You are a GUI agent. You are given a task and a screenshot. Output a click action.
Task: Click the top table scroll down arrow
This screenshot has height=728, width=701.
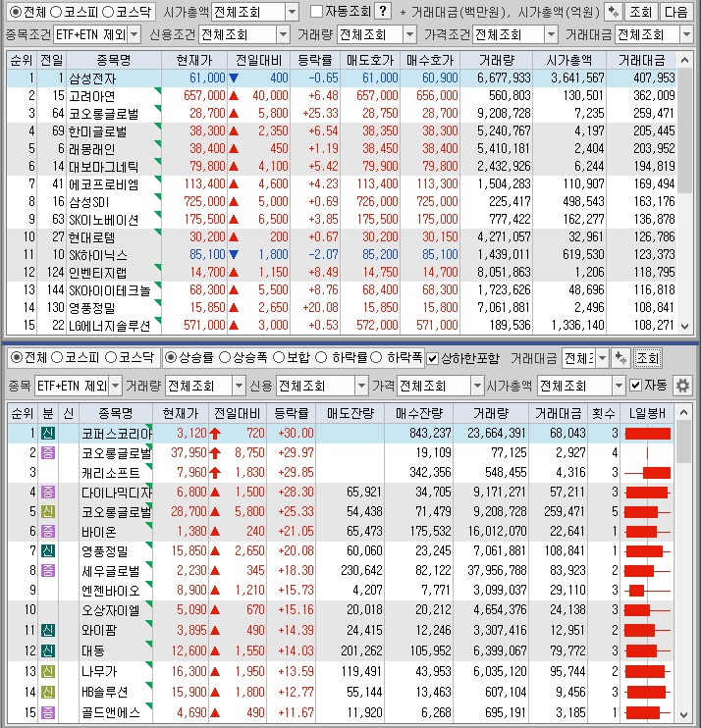point(684,326)
